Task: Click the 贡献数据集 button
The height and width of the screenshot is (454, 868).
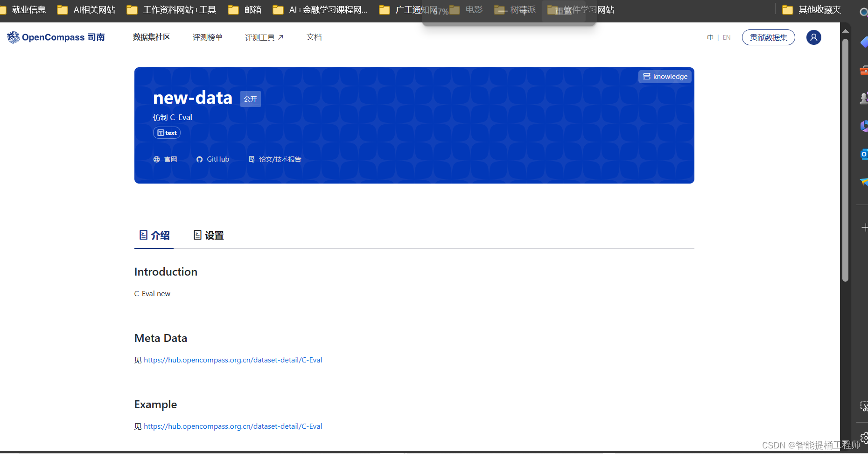Action: tap(768, 37)
